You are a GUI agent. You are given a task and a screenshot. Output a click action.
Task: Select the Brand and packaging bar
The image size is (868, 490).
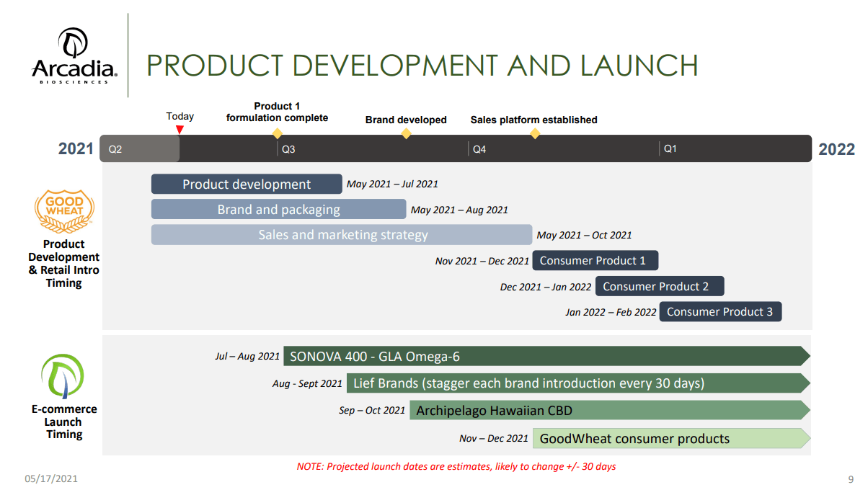278,210
